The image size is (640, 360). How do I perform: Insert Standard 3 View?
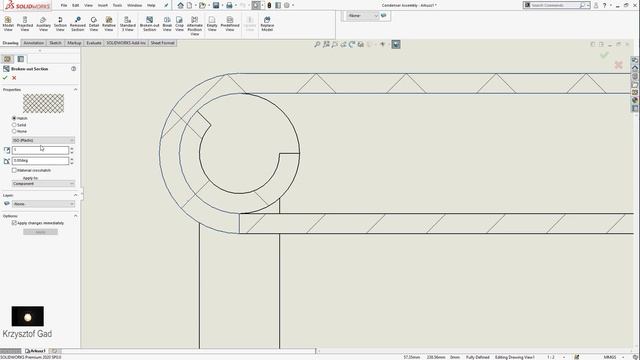(127, 24)
